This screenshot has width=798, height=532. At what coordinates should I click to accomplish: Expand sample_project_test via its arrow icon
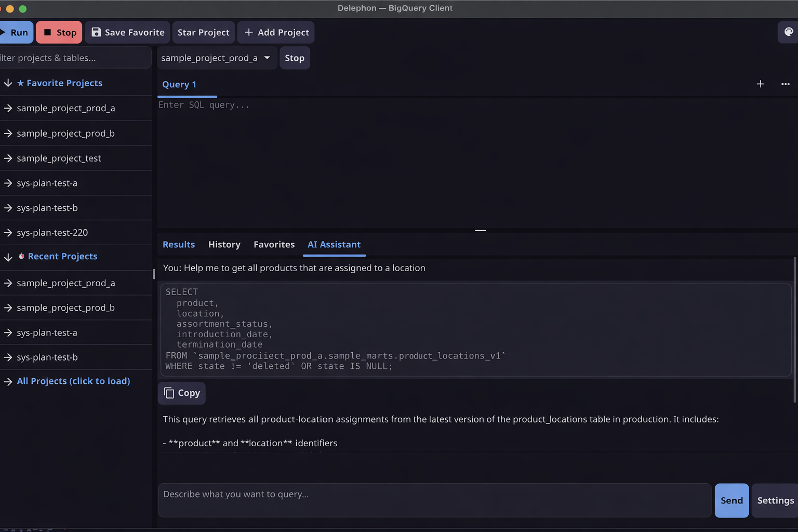point(7,158)
